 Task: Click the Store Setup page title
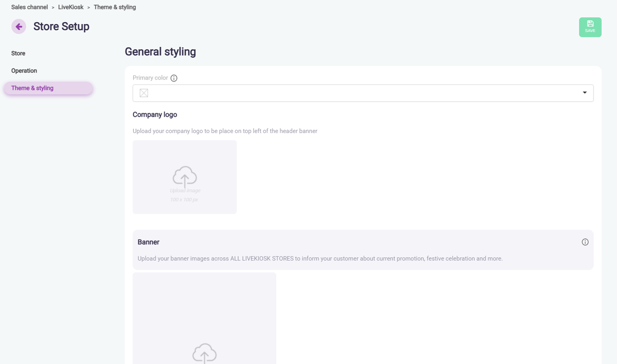(61, 27)
